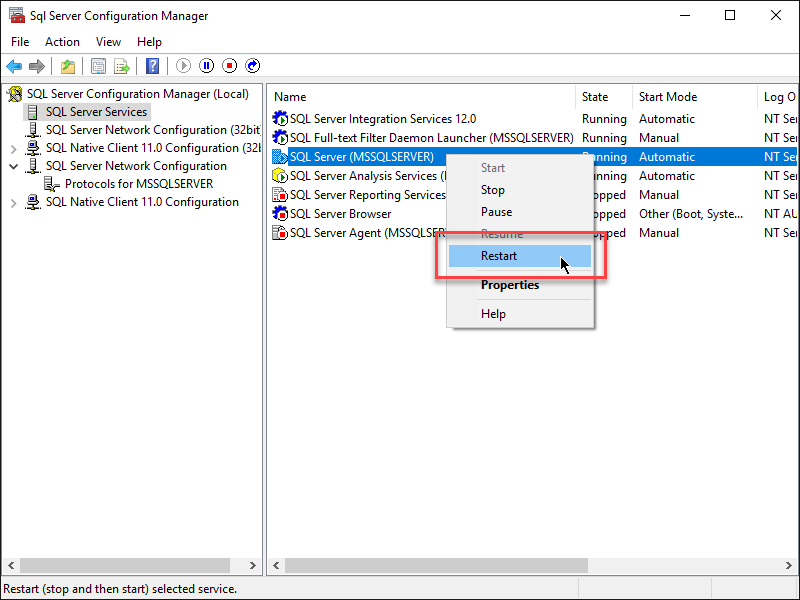Click the SQL Server (MSSQLSERVER) row icon

click(x=280, y=157)
